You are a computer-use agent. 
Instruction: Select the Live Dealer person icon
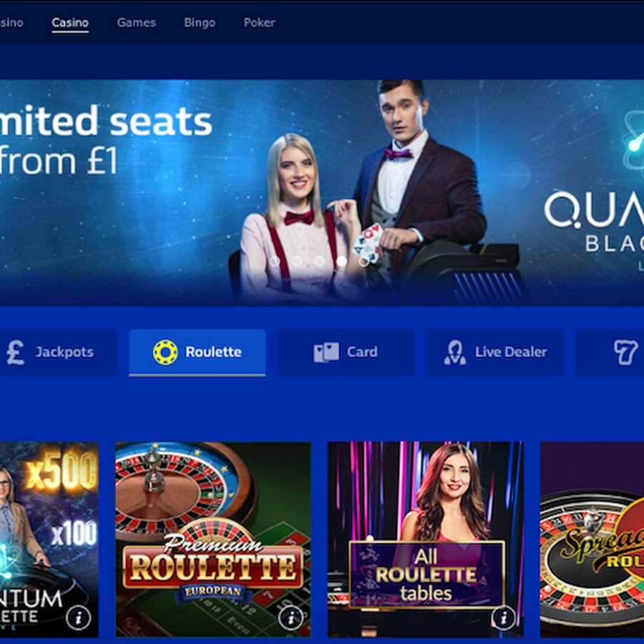(x=454, y=352)
